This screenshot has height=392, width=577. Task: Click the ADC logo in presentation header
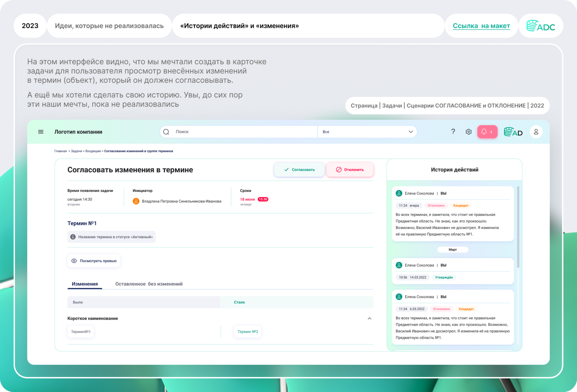pyautogui.click(x=541, y=26)
